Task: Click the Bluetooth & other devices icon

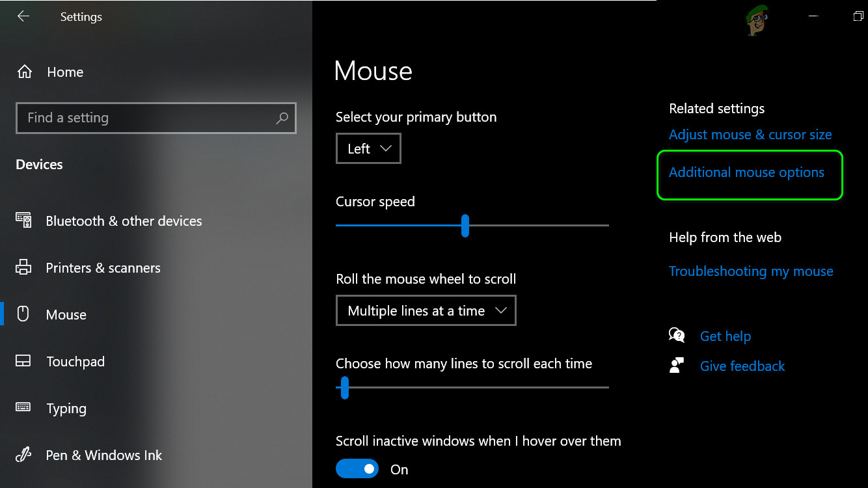Action: tap(23, 221)
